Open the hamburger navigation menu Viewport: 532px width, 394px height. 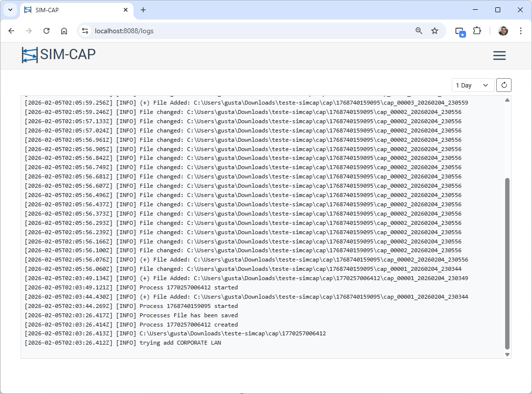(x=499, y=56)
